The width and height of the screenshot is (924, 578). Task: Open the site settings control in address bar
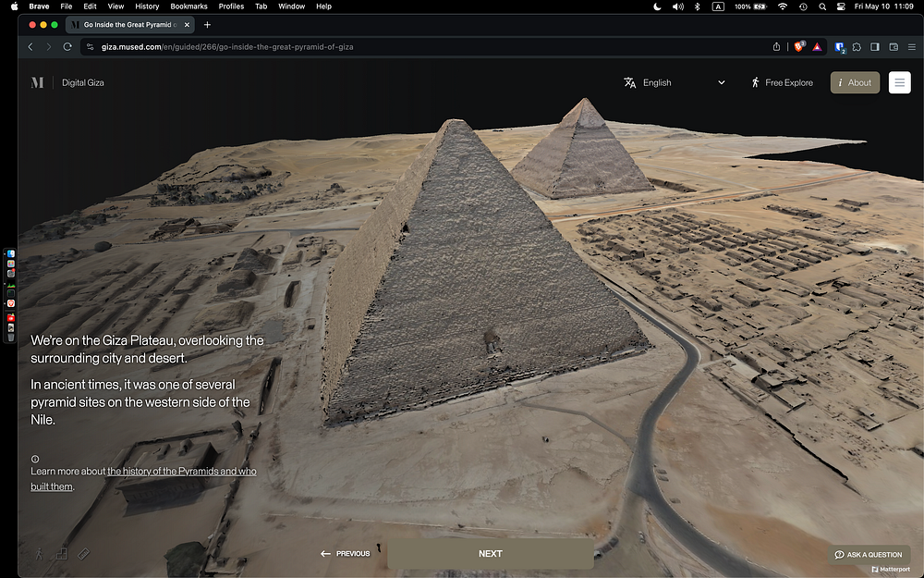(90, 46)
